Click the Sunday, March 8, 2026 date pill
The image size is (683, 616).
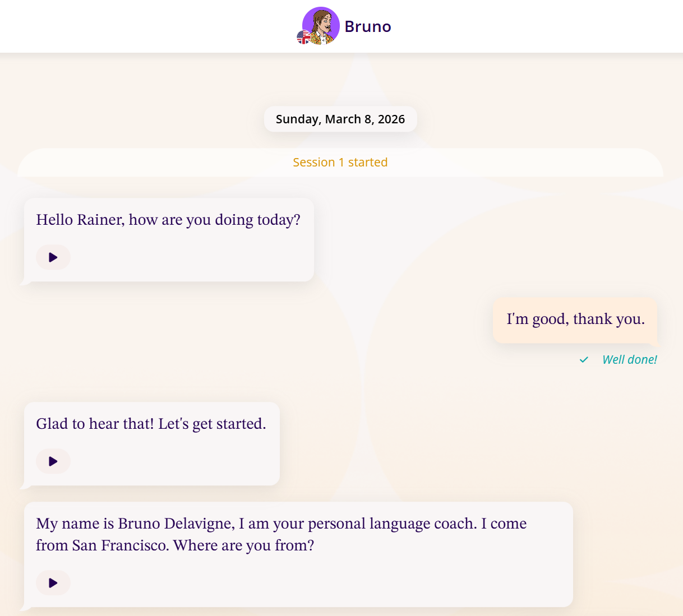coord(340,119)
